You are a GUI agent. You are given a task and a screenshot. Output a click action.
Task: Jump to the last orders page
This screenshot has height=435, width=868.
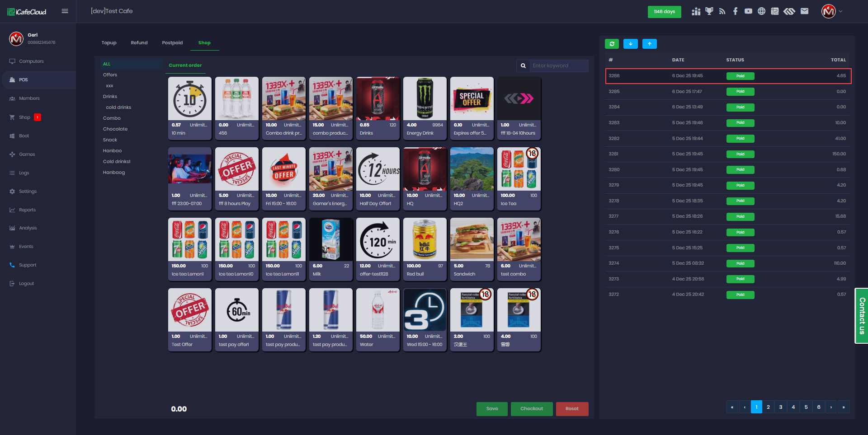point(844,407)
